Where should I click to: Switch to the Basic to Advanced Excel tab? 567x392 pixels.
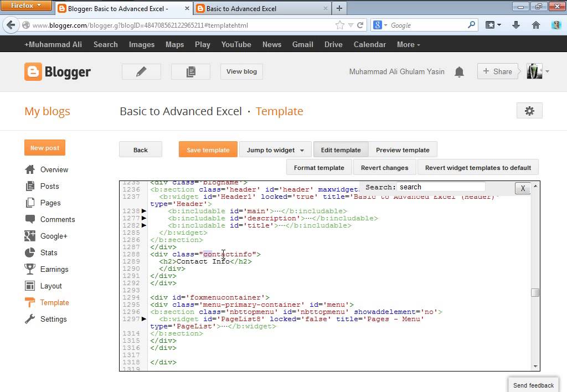263,8
